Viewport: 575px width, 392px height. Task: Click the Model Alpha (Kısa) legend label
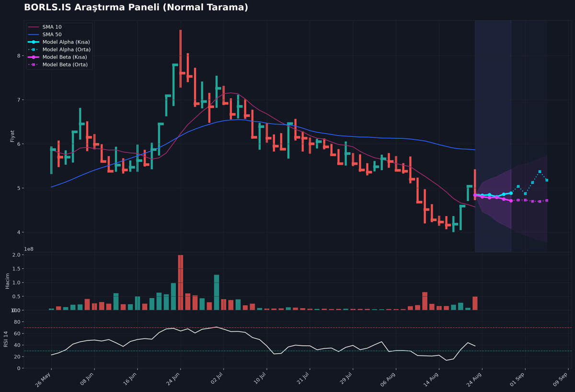click(x=66, y=42)
